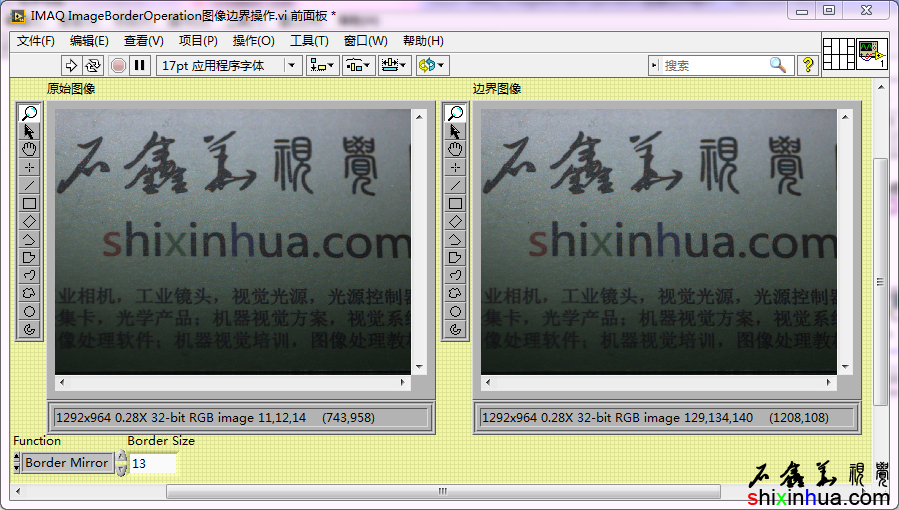Screen dimensions: 899x510
Task: Select Rectangle tool in 边界图像 palette
Action: [x=455, y=203]
